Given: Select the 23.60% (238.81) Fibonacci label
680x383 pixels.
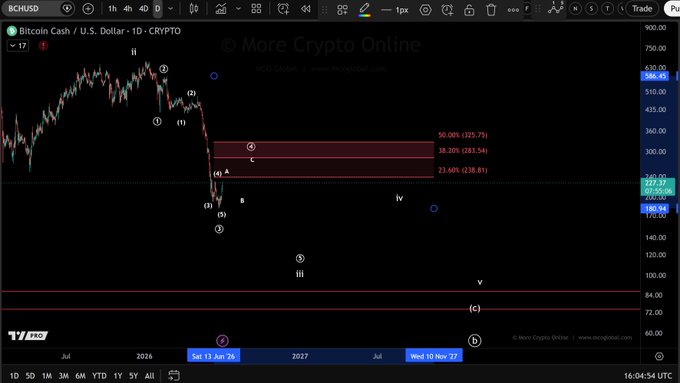Looking at the screenshot, I should [463, 170].
